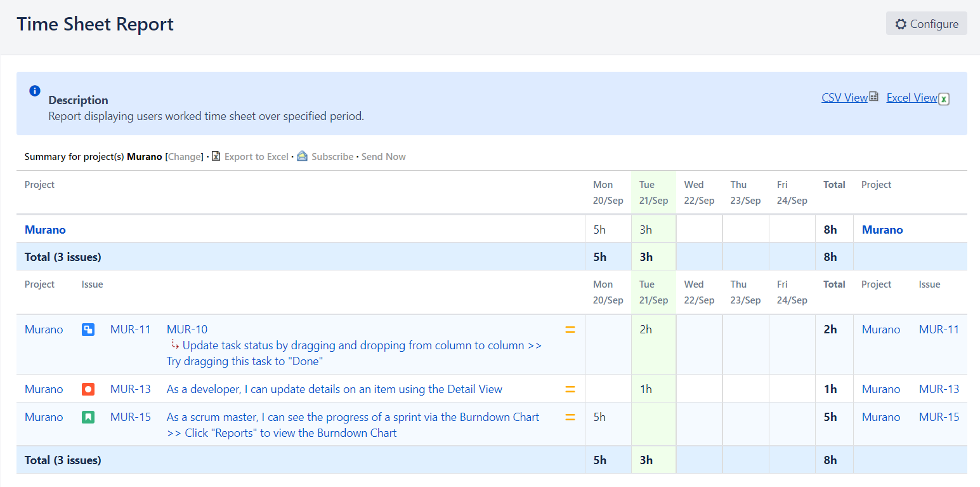Click the CSV file icon beside CSV View
980x487 pixels.
(x=873, y=97)
